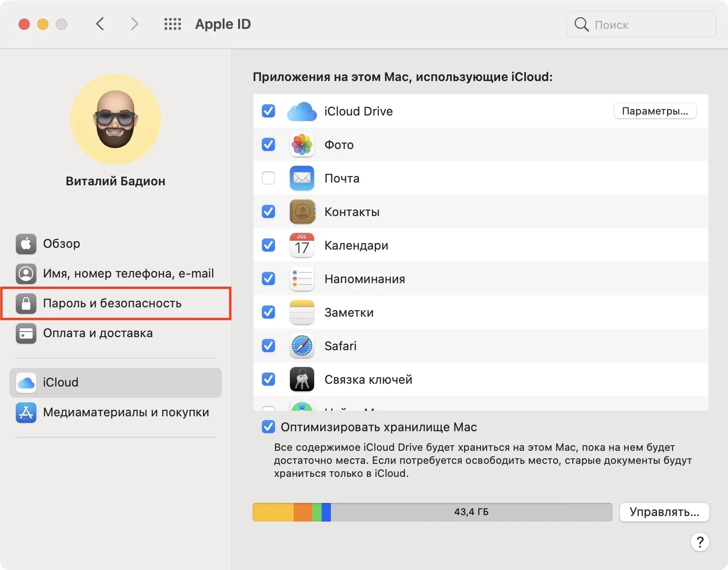This screenshot has width=728, height=570.
Task: Click the Reminders list icon
Action: click(302, 279)
